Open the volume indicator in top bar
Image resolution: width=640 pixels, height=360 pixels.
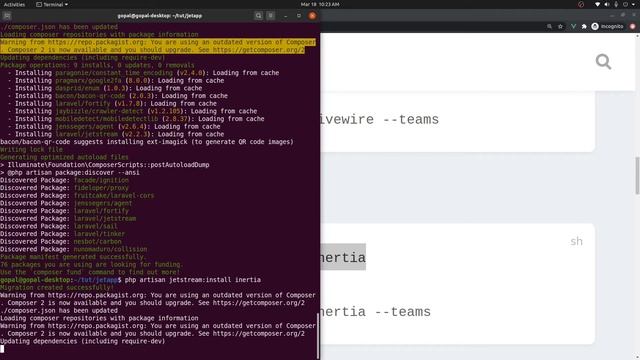607,4
